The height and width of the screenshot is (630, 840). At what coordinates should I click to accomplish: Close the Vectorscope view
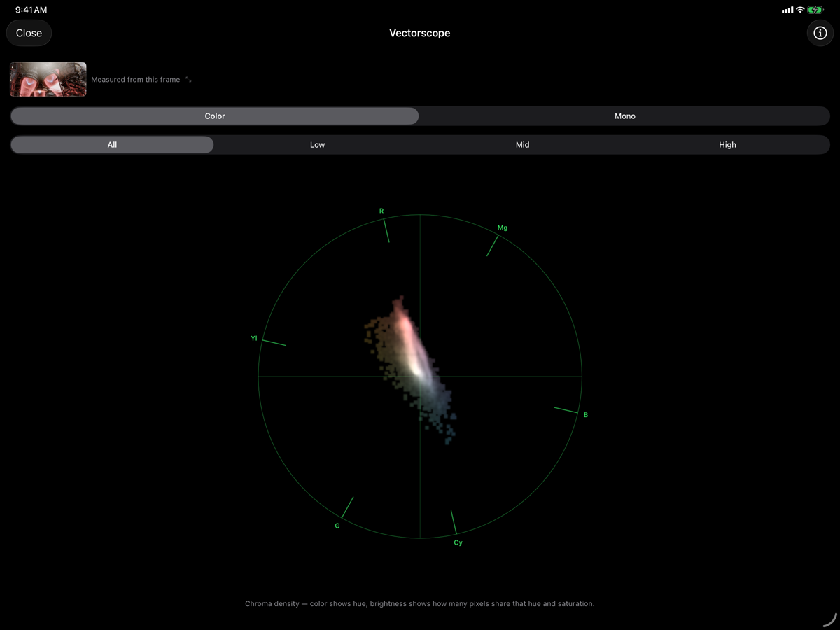click(x=29, y=33)
